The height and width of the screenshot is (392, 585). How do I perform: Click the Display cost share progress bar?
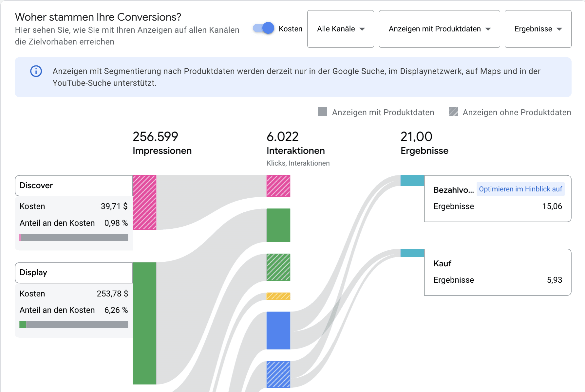pos(73,325)
